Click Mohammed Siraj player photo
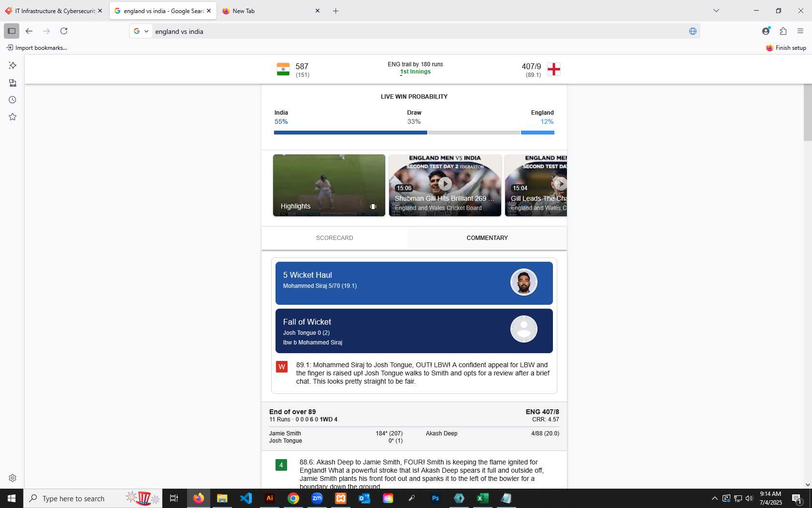Screen dimensions: 812x508 524,282
